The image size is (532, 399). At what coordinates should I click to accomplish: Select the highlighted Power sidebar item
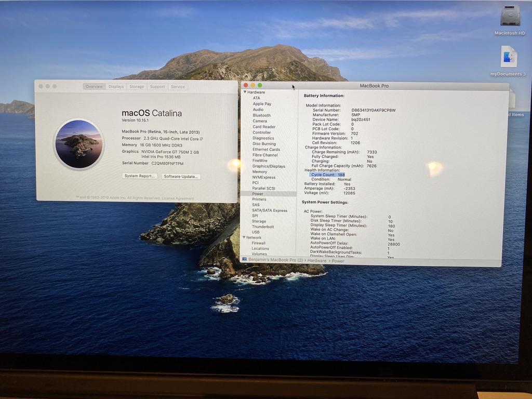click(268, 194)
